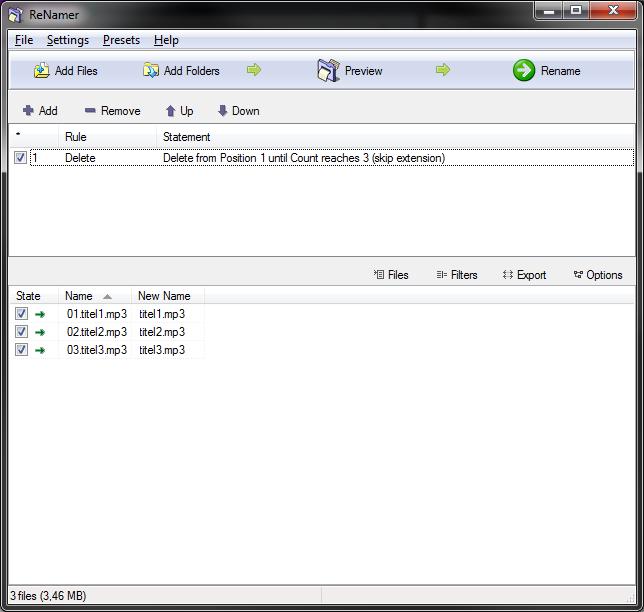Screen dimensions: 644x612
Task: Click the Add Folders button label
Action: (x=191, y=71)
